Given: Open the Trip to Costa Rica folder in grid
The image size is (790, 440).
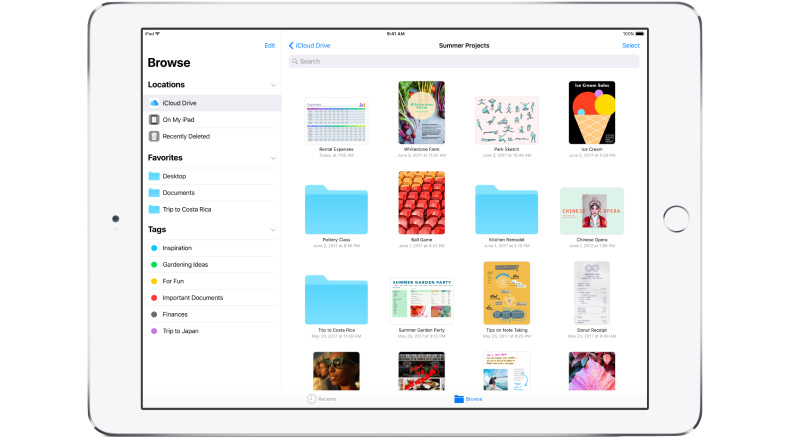Looking at the screenshot, I should [336, 299].
